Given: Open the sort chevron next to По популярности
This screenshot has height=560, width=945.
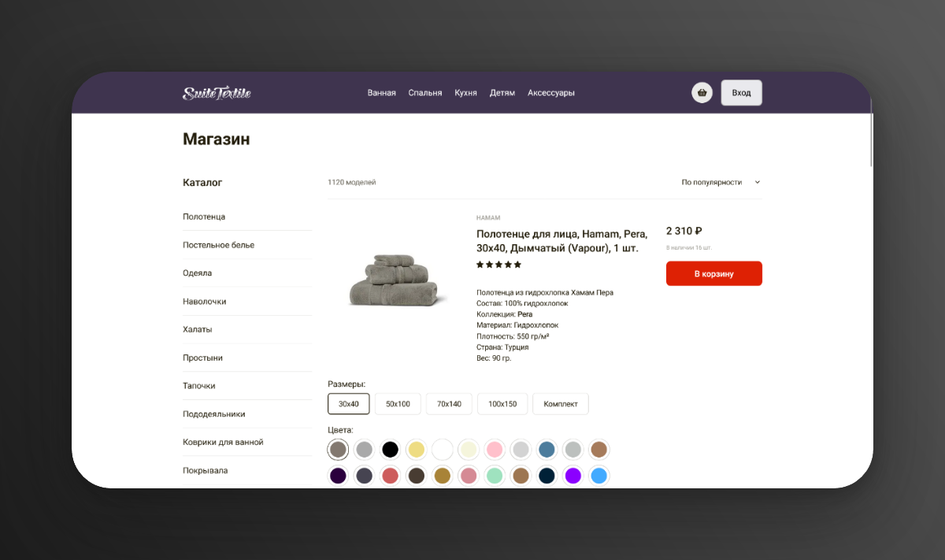Looking at the screenshot, I should point(758,182).
